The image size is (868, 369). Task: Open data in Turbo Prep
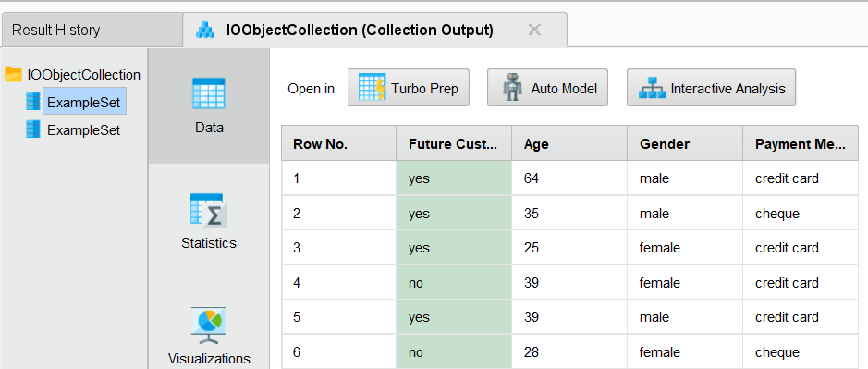(x=409, y=88)
